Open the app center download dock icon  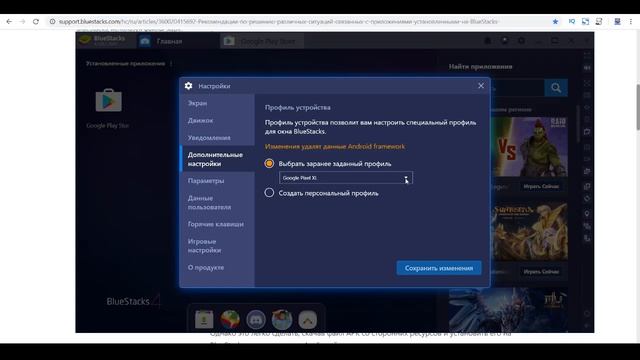pyautogui.click(x=204, y=319)
